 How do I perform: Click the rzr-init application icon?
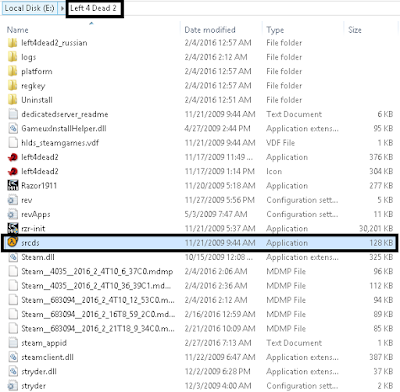pyautogui.click(x=13, y=229)
